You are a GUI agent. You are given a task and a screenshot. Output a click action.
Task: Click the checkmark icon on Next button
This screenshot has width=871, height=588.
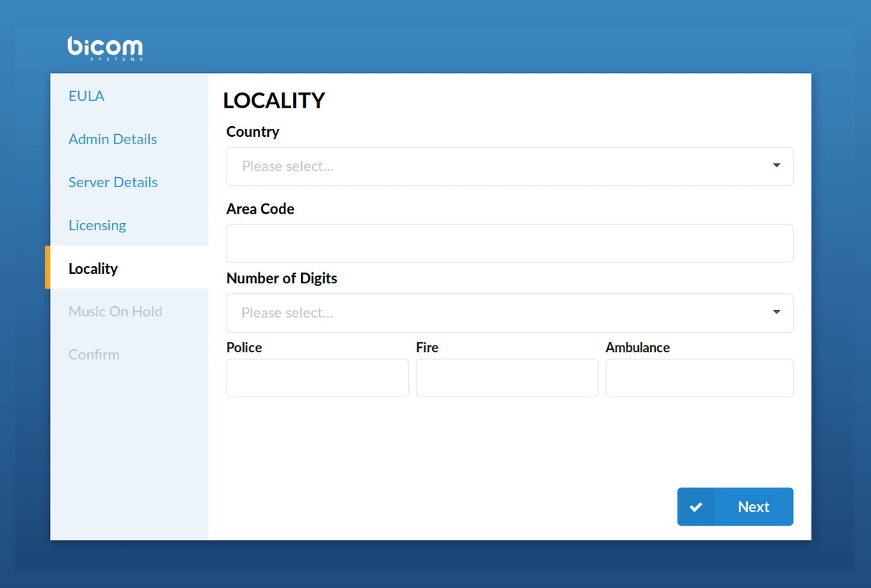tap(695, 507)
